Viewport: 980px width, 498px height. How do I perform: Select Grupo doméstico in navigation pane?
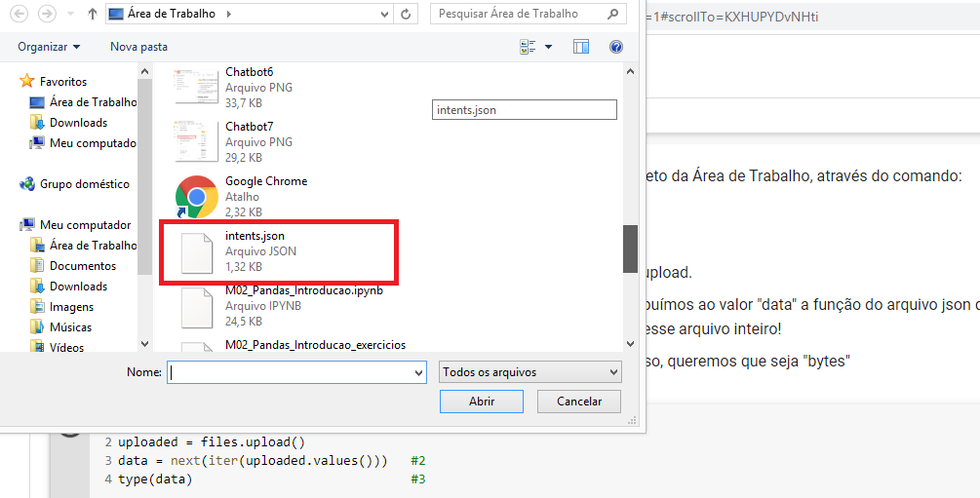74,184
